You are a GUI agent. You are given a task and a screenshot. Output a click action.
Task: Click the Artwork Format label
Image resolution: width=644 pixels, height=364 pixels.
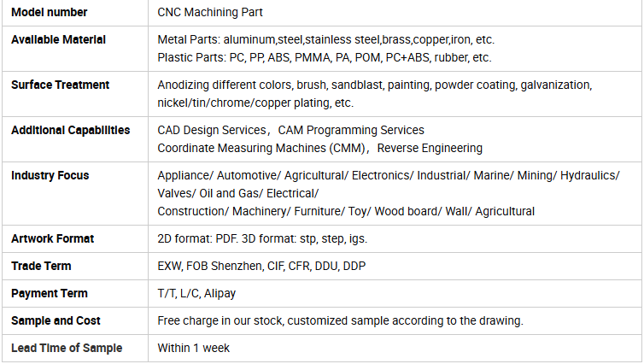click(x=53, y=238)
